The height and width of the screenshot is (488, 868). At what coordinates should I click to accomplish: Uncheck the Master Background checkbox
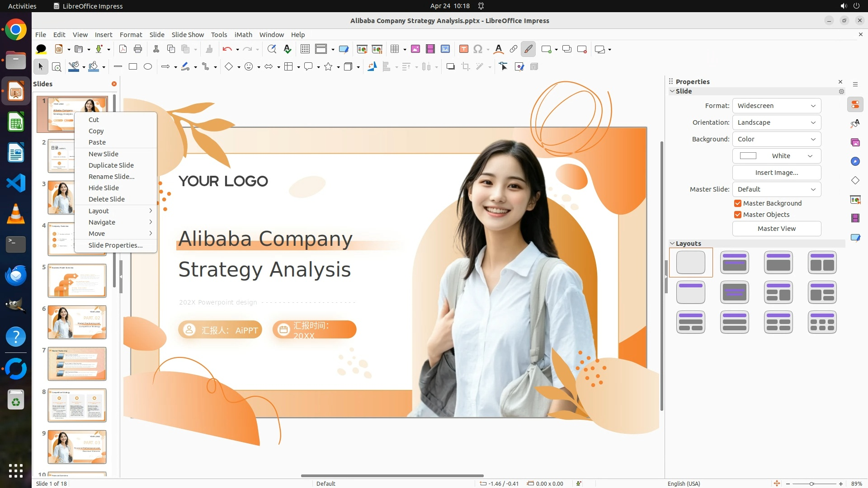(x=738, y=203)
